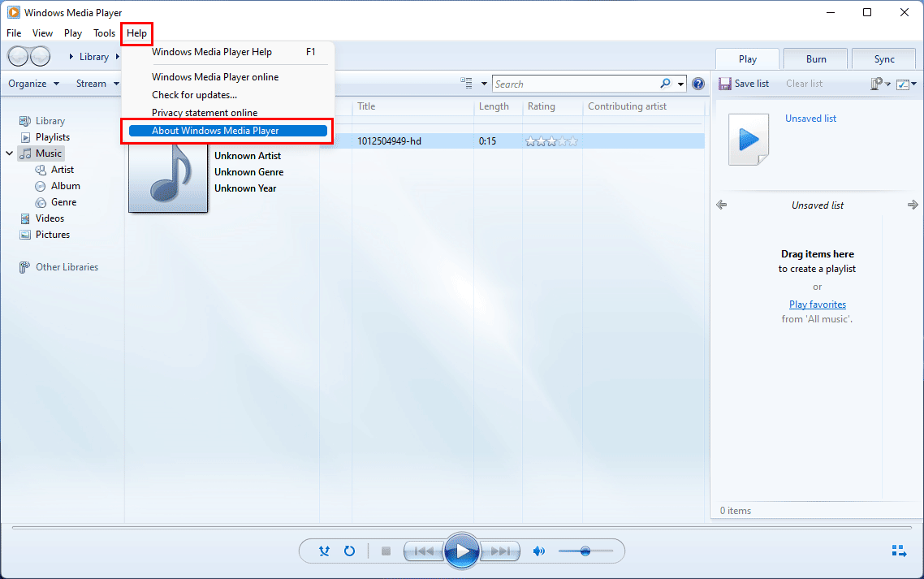Image resolution: width=924 pixels, height=579 pixels.
Task: Choose Windows Media Player online
Action: coord(228,77)
